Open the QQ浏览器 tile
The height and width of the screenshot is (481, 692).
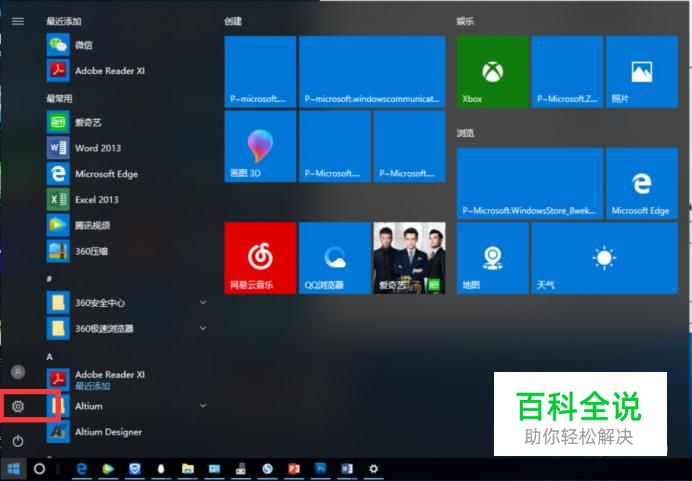pos(335,258)
